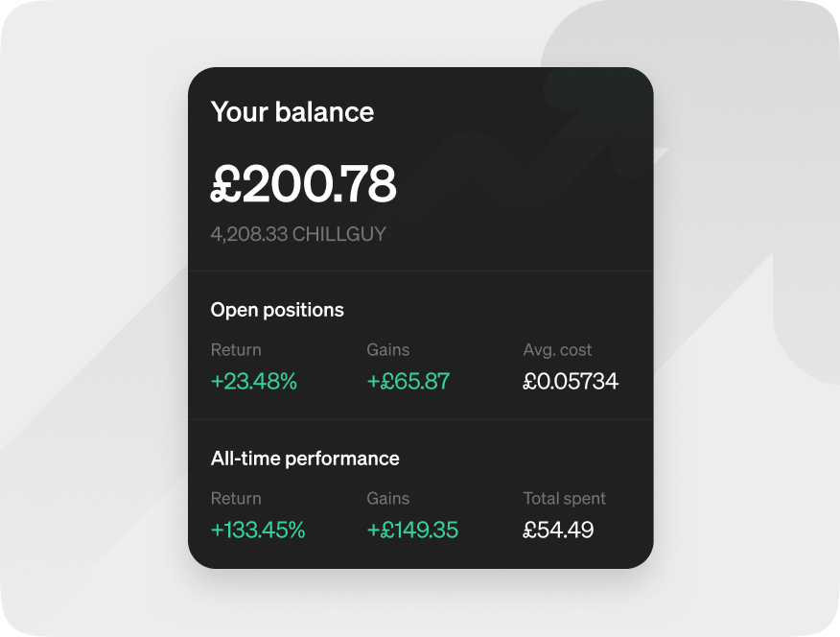Click the open positions Gains label
840x637 pixels.
tap(388, 350)
